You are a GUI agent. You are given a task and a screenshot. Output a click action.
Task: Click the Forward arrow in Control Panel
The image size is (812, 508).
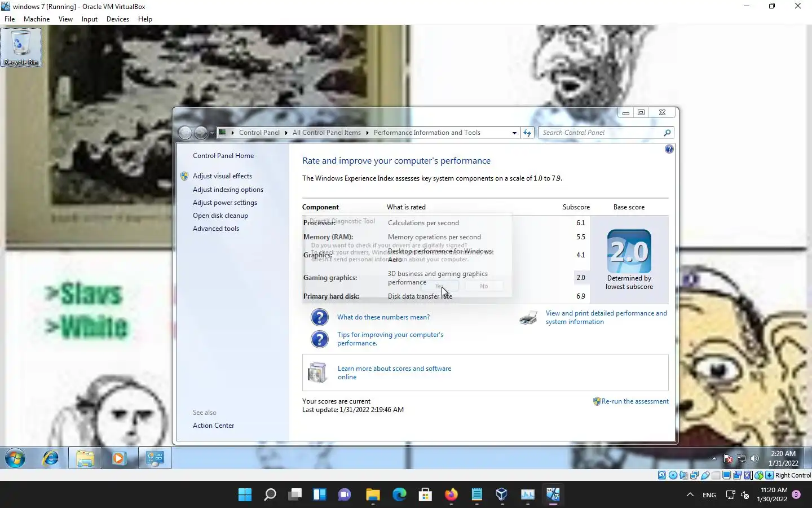pyautogui.click(x=201, y=133)
